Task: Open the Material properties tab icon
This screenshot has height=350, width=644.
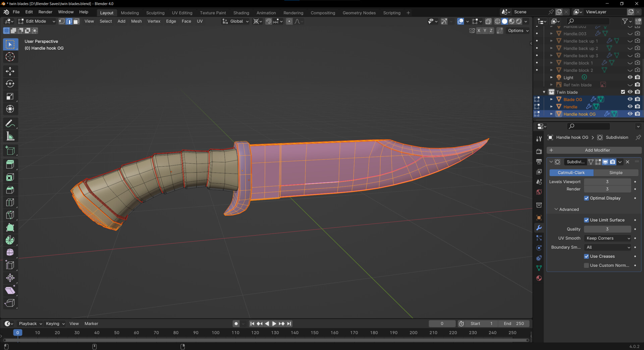Action: [x=539, y=278]
